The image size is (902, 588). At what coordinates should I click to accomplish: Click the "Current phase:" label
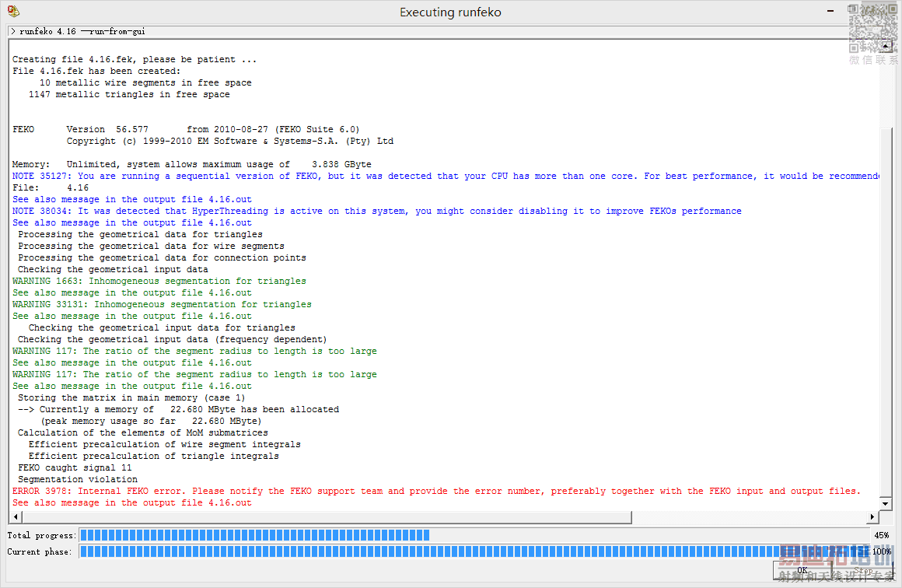pyautogui.click(x=40, y=551)
